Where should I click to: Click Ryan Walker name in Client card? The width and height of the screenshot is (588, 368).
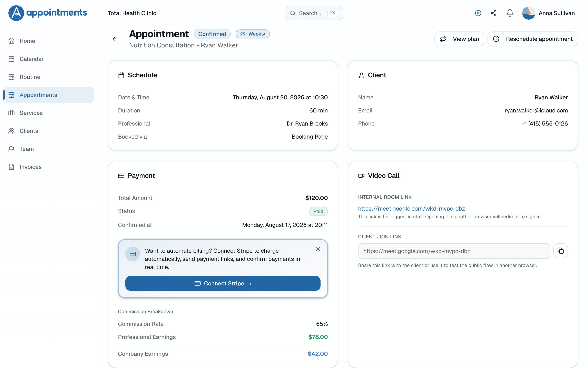[551, 97]
